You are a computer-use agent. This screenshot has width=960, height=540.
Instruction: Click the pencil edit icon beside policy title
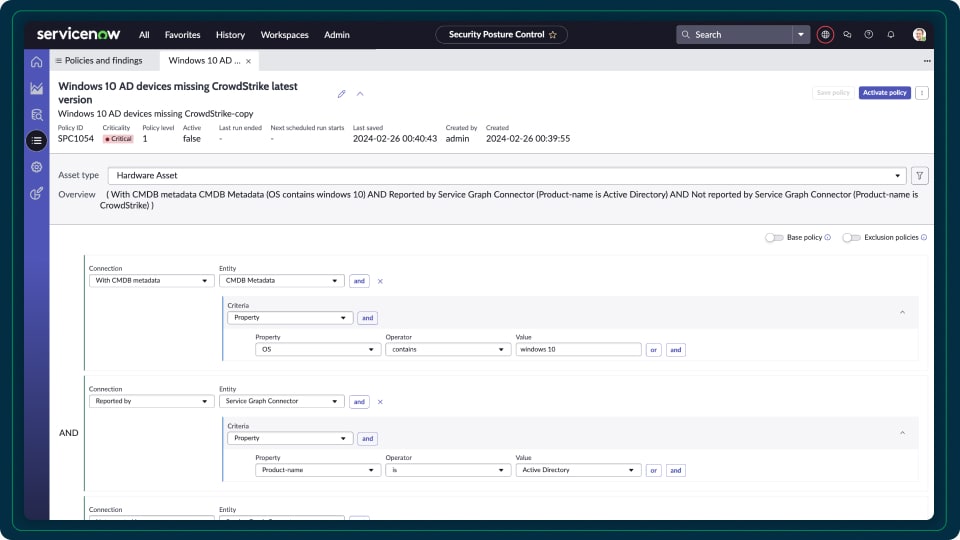click(x=341, y=93)
